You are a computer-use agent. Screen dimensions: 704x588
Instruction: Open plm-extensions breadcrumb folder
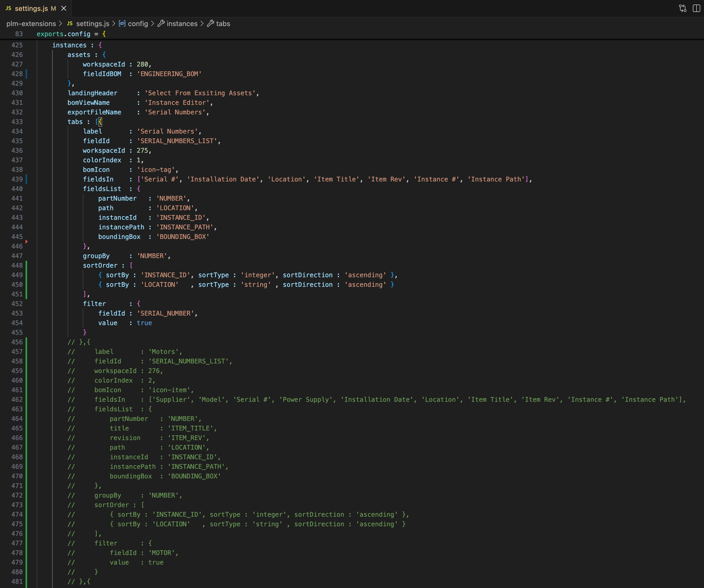31,24
